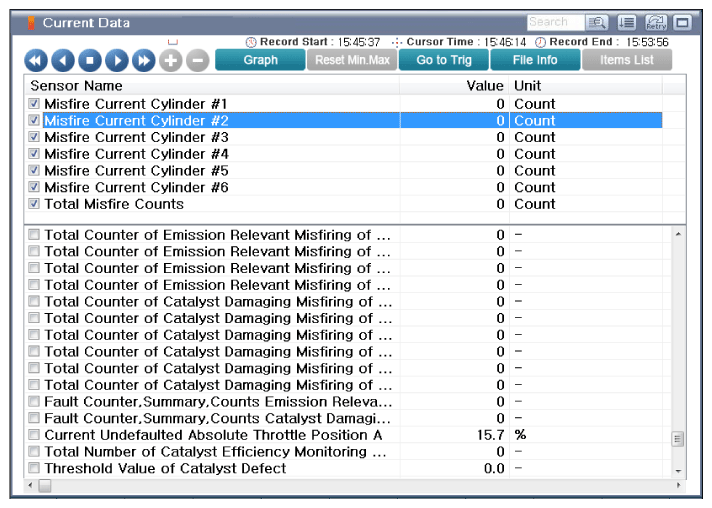Click the rewind playback button
712x508 pixels.
[x=36, y=61]
